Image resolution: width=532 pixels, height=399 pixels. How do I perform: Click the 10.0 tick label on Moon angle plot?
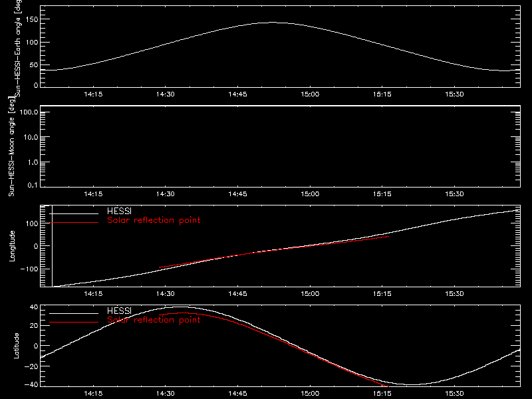pos(31,137)
